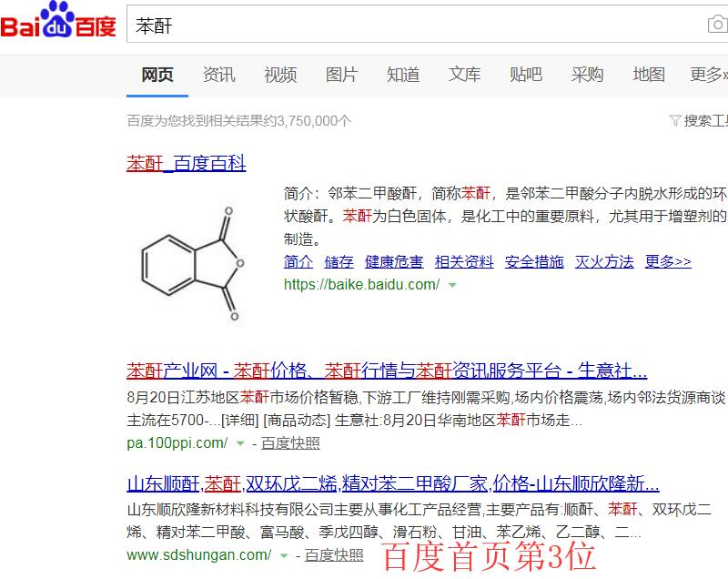Open the 相关资料 sub-link
Screen dimensions: 728x579
click(464, 262)
